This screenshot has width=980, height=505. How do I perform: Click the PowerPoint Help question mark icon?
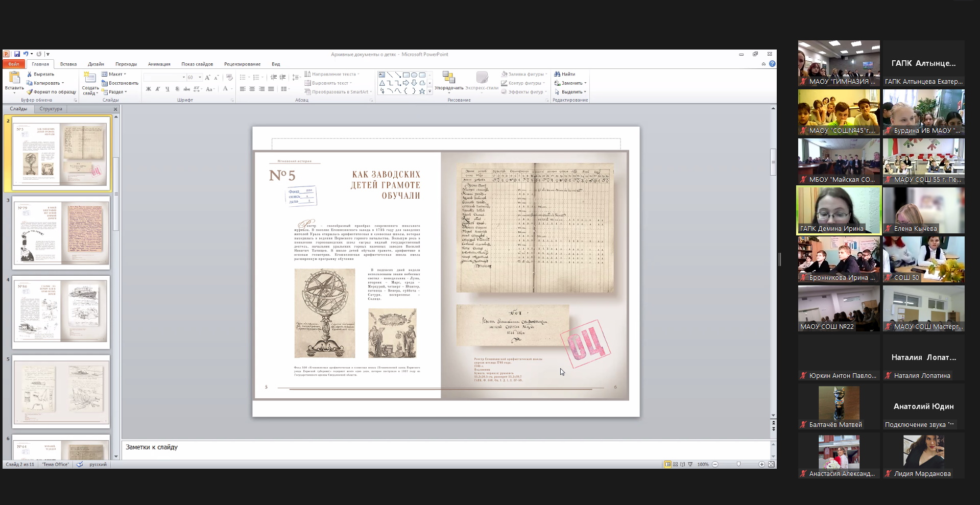(772, 64)
